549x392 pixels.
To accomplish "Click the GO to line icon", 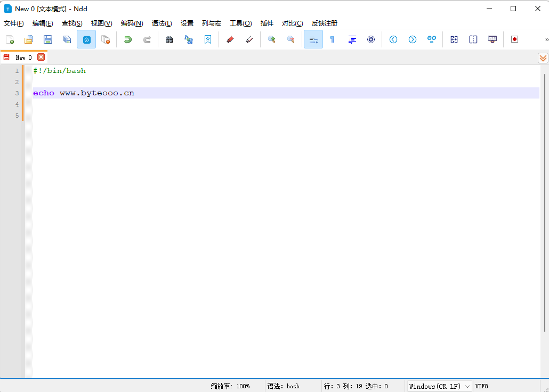I will tap(432, 39).
